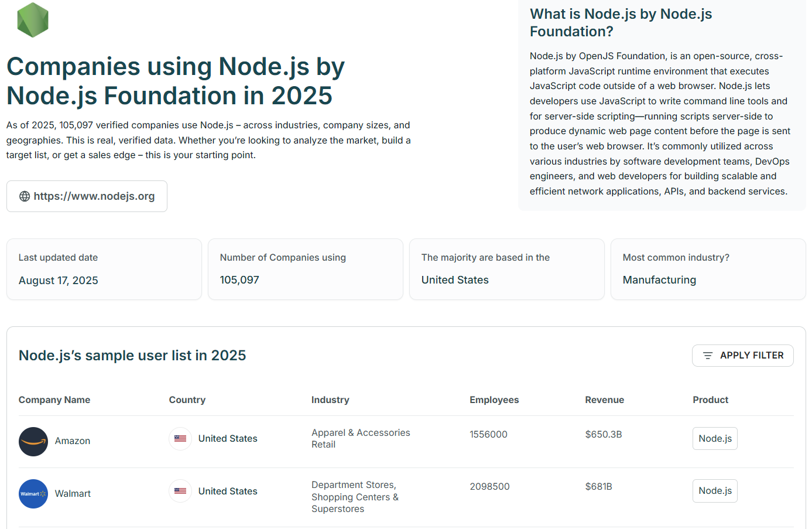Click 'Apparel & Accessories Retail' industry cell
Image resolution: width=812 pixels, height=529 pixels.
point(361,439)
